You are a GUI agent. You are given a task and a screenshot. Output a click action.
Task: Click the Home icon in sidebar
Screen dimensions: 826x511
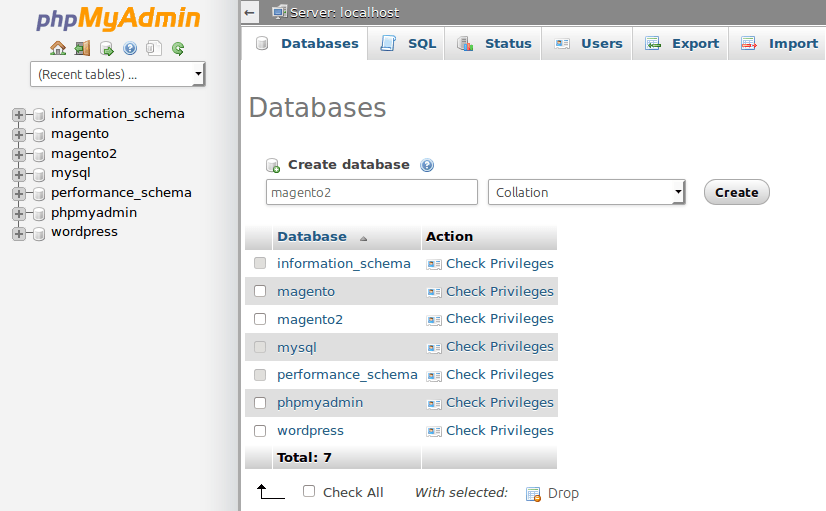[x=58, y=48]
